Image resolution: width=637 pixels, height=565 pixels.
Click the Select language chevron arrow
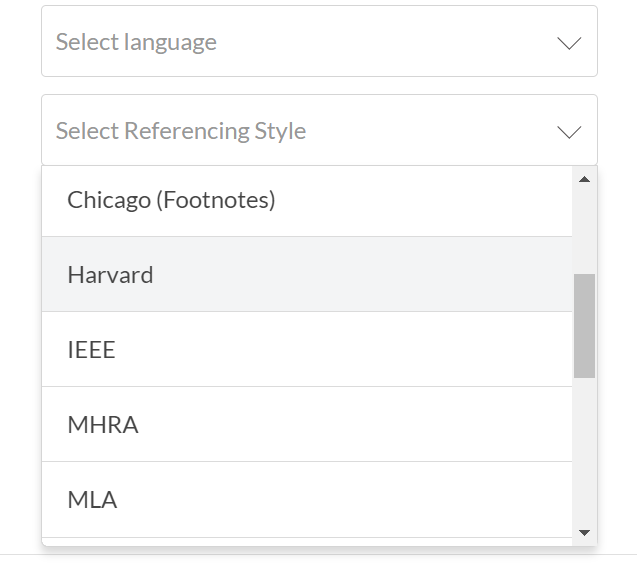pos(569,43)
